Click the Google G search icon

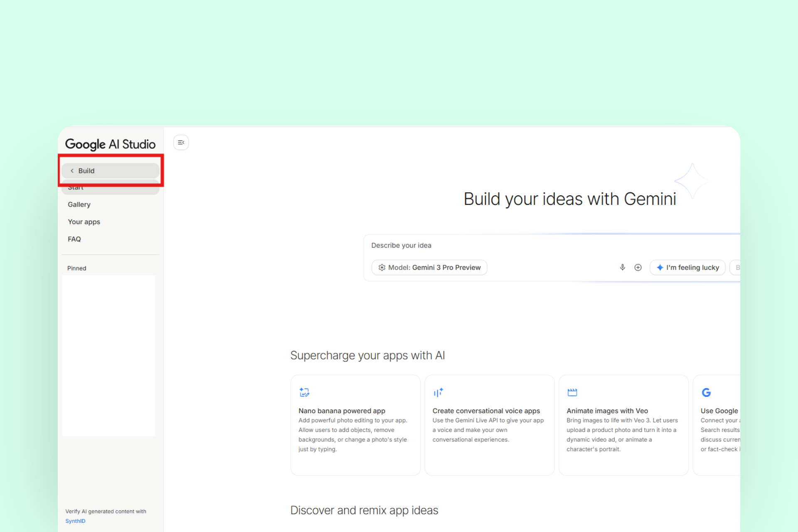coord(706,392)
